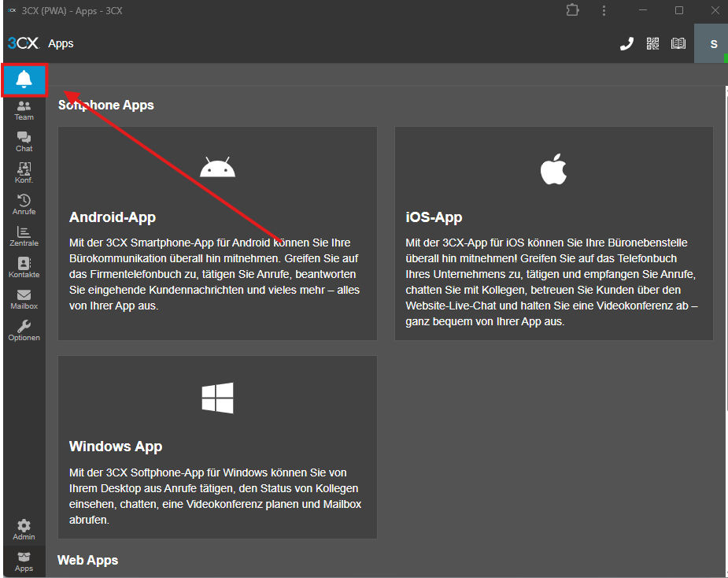Open the user guide book icon

point(678,44)
